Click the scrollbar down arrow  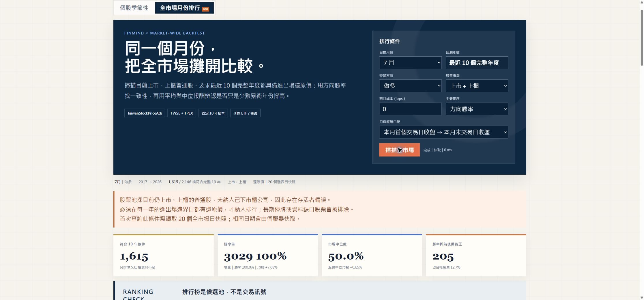pos(642,297)
